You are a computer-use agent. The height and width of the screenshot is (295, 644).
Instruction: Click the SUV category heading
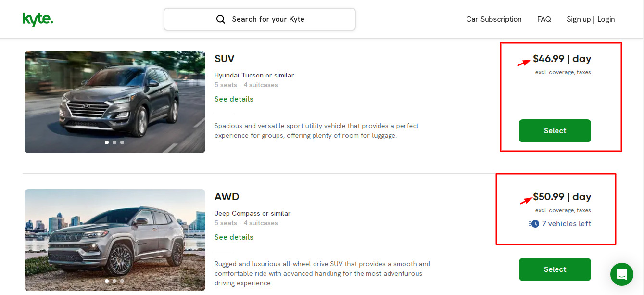224,58
